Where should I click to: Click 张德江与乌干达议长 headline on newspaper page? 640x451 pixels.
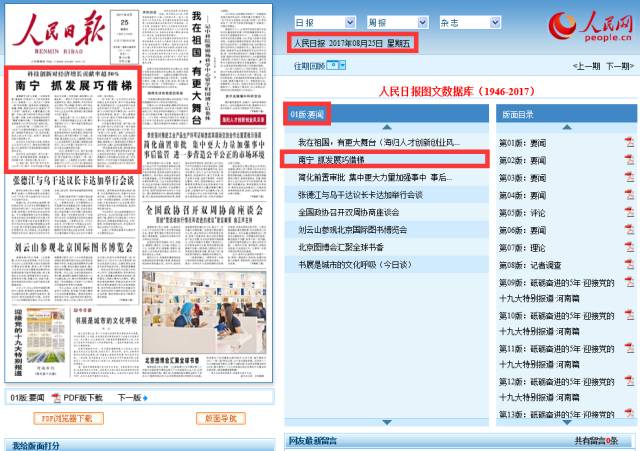tap(73, 180)
